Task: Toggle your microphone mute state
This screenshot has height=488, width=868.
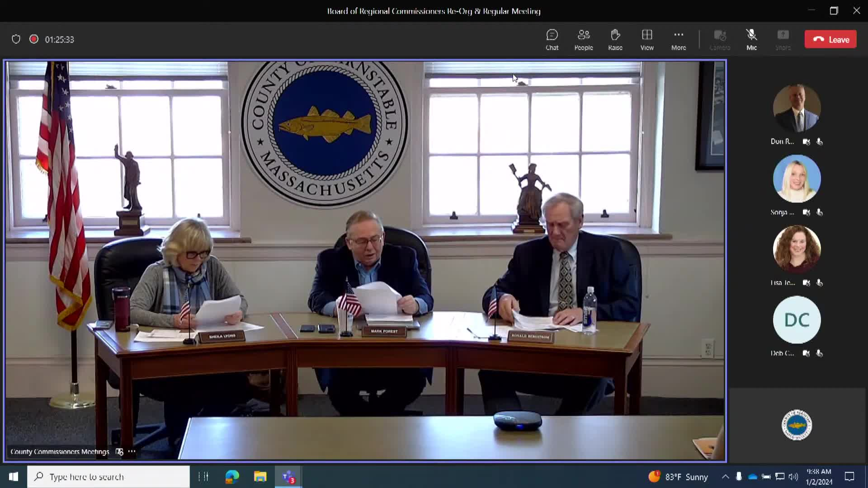Action: tap(751, 39)
